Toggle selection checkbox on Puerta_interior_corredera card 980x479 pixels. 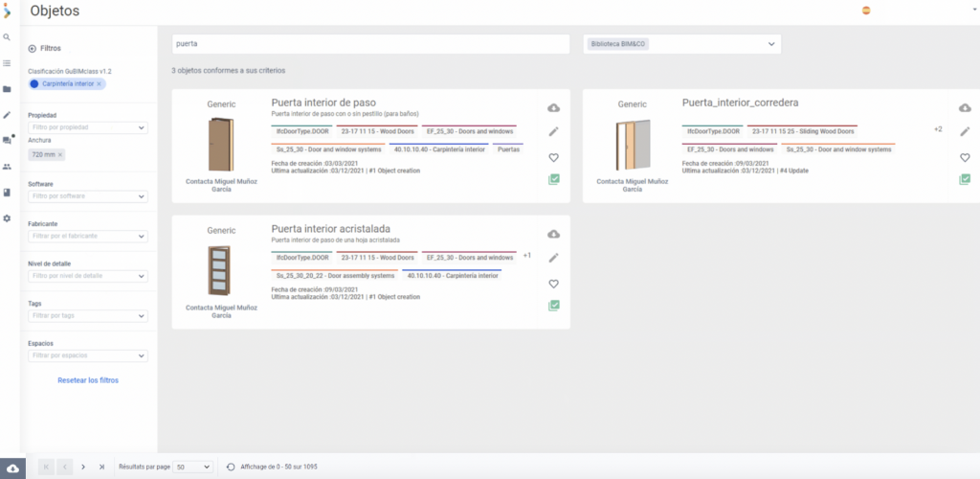(x=965, y=179)
